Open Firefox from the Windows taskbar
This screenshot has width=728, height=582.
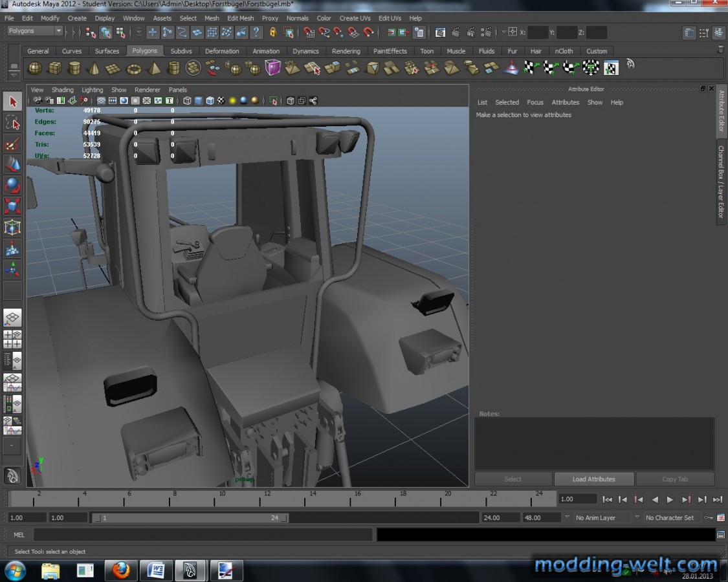tap(121, 570)
